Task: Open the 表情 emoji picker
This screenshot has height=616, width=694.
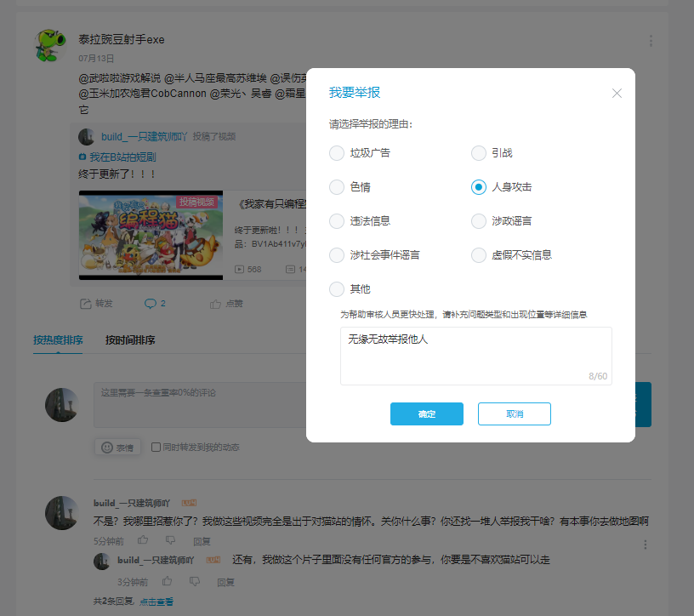Action: [117, 448]
